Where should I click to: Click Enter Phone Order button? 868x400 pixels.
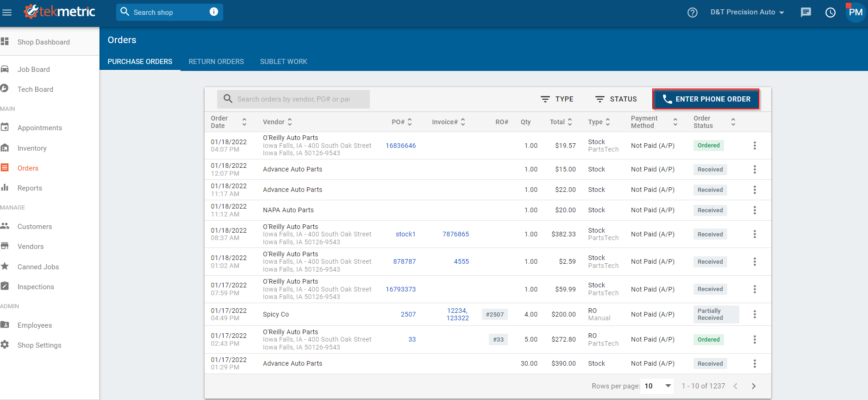706,99
